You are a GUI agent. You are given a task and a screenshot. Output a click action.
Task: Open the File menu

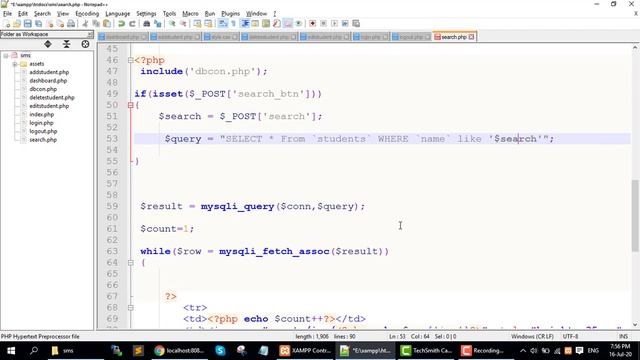click(x=7, y=13)
